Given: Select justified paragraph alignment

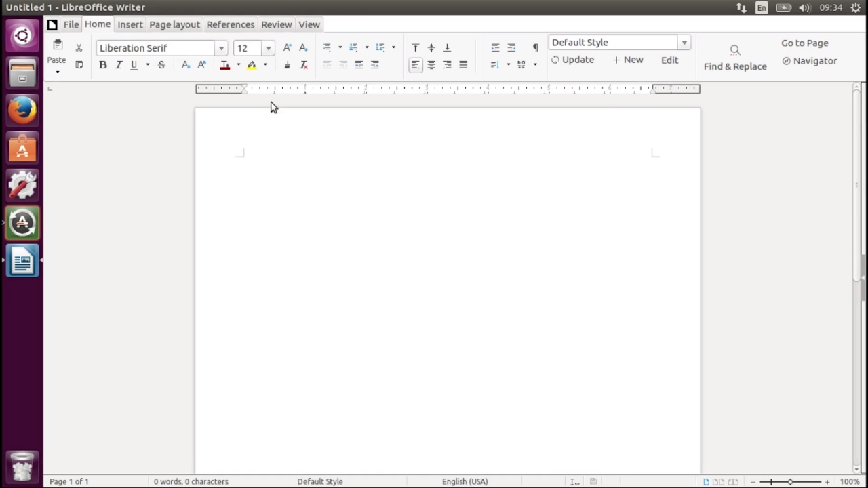Looking at the screenshot, I should click(x=463, y=65).
